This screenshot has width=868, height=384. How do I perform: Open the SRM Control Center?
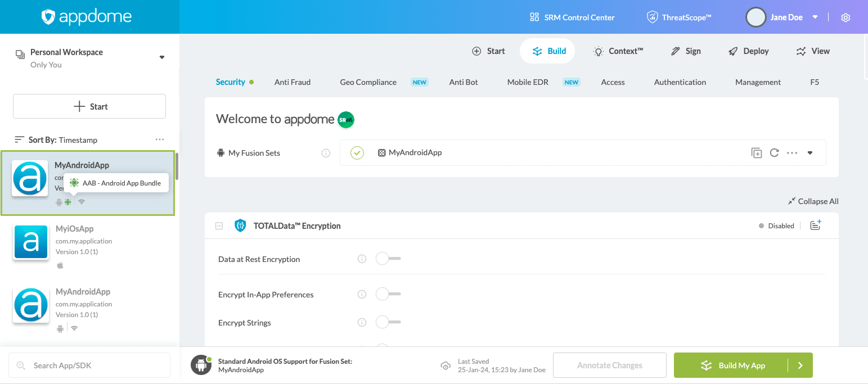pyautogui.click(x=572, y=17)
